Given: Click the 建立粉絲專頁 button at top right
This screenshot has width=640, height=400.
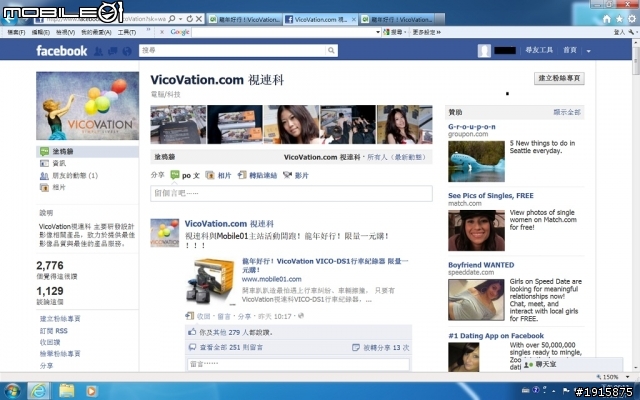Looking at the screenshot, I should pos(559,78).
